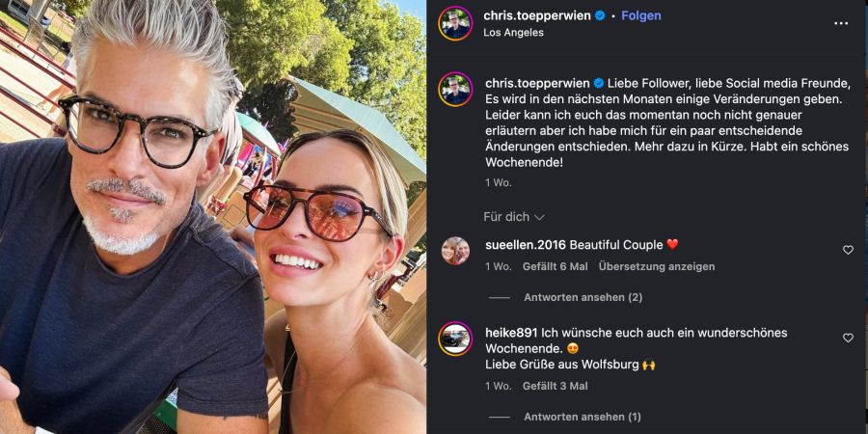Open sueellen.2016's profile avatar
The height and width of the screenshot is (434, 868).
(455, 251)
